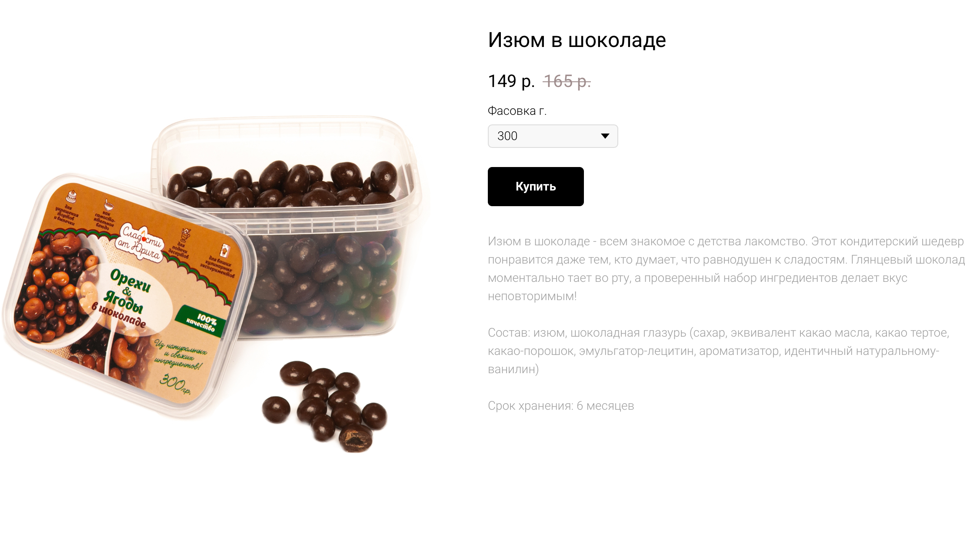The image size is (980, 535).
Task: Select the product title Изюм в шоколаде
Action: tap(577, 40)
